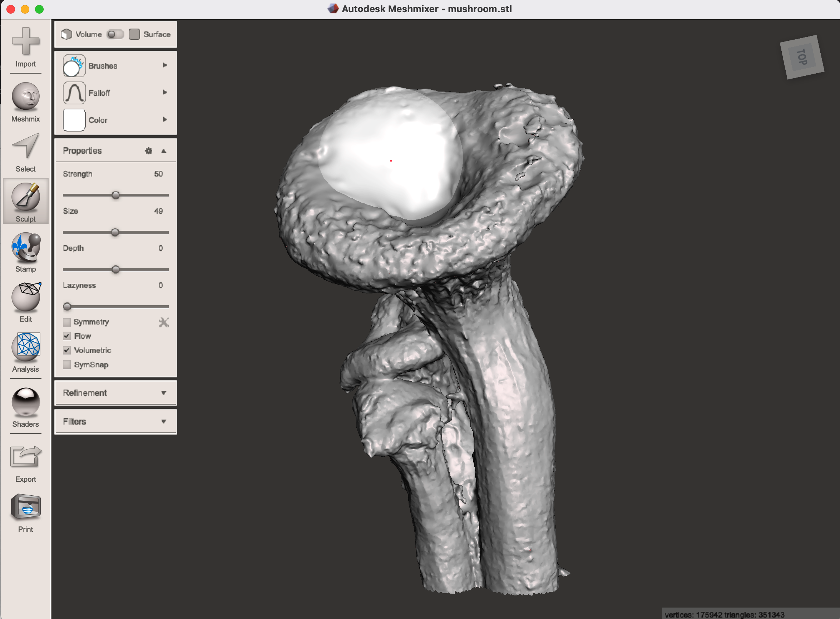Image resolution: width=840 pixels, height=619 pixels.
Task: Click the Volume cube icon
Action: pyautogui.click(x=66, y=34)
